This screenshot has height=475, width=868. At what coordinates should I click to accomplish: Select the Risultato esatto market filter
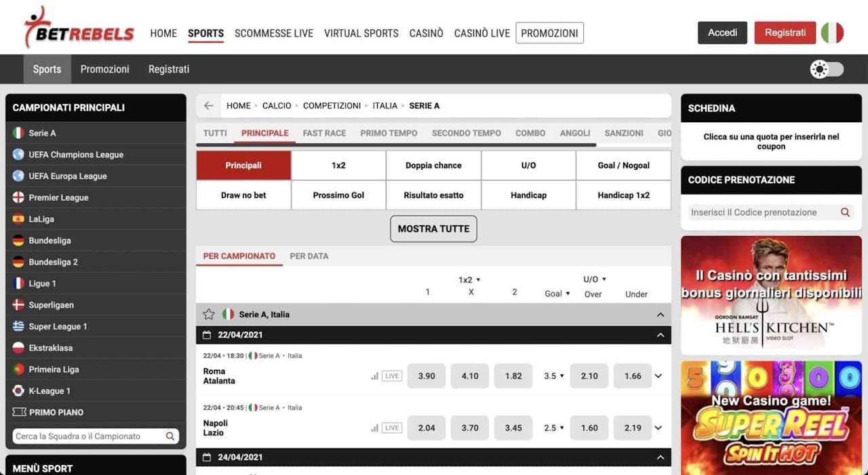(433, 195)
